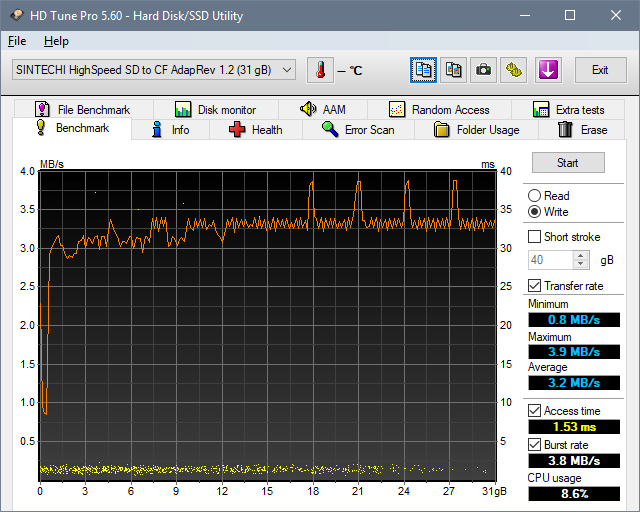Open the Help menu

tap(56, 41)
